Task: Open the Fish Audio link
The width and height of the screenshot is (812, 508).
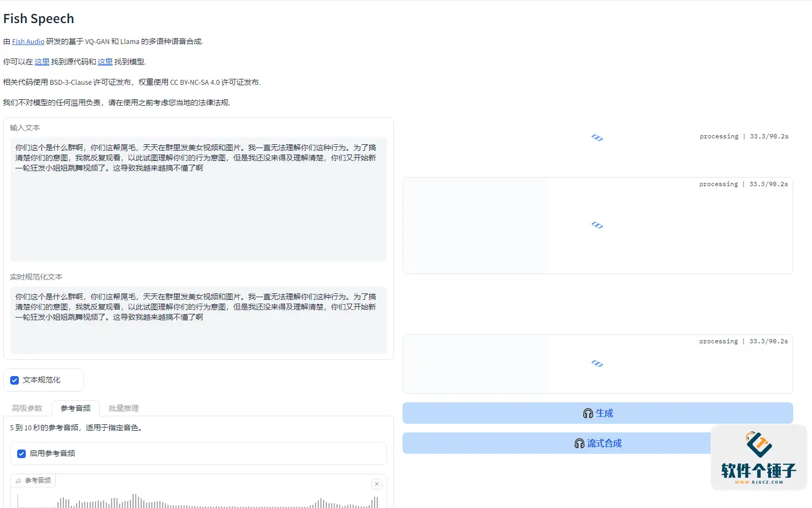Action: 28,41
